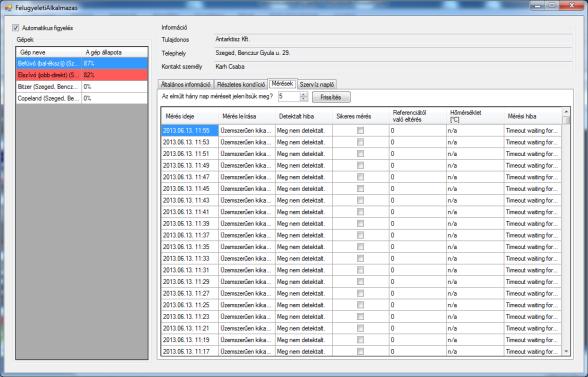Click the 0% status cell for Bitzer
Image resolution: width=588 pixels, height=377 pixels.
(x=115, y=87)
